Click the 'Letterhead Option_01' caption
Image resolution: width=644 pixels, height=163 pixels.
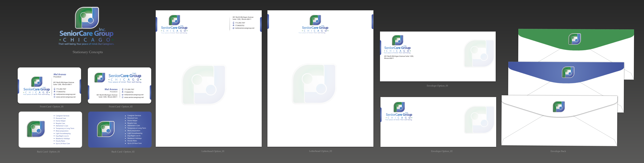click(x=213, y=151)
